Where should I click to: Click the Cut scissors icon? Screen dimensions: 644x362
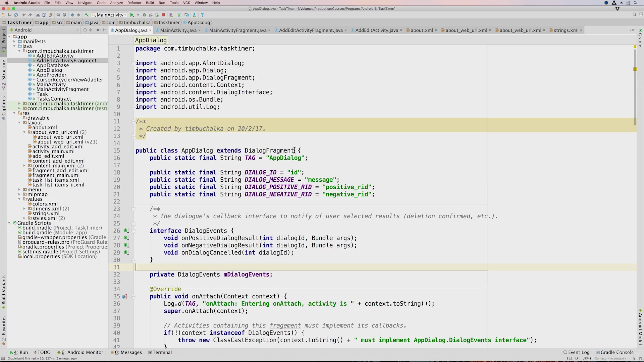(38, 15)
